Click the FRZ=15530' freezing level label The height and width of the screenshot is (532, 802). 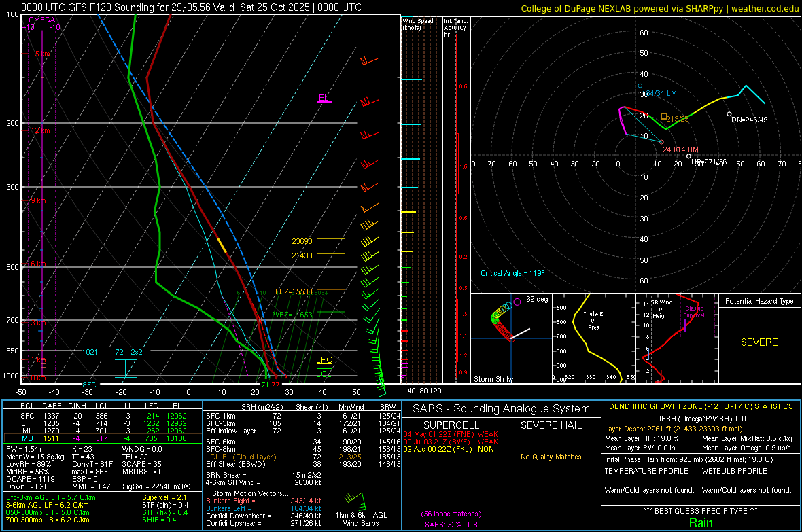[x=294, y=291]
